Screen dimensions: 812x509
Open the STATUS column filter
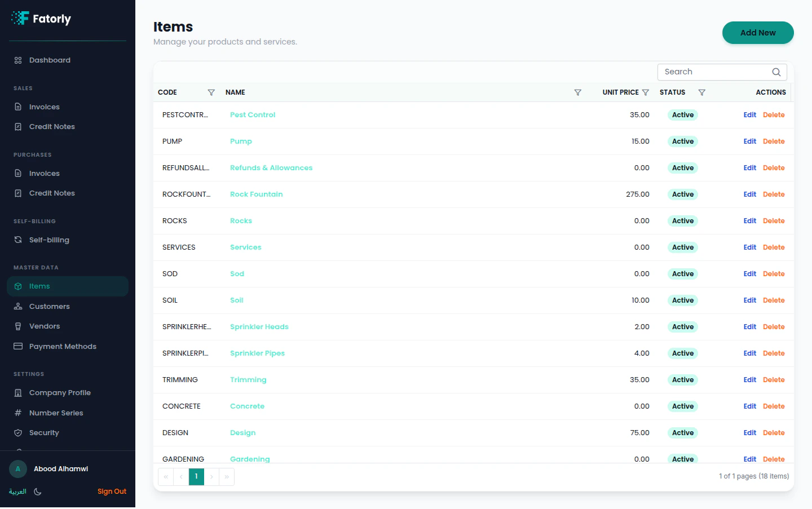pyautogui.click(x=702, y=92)
